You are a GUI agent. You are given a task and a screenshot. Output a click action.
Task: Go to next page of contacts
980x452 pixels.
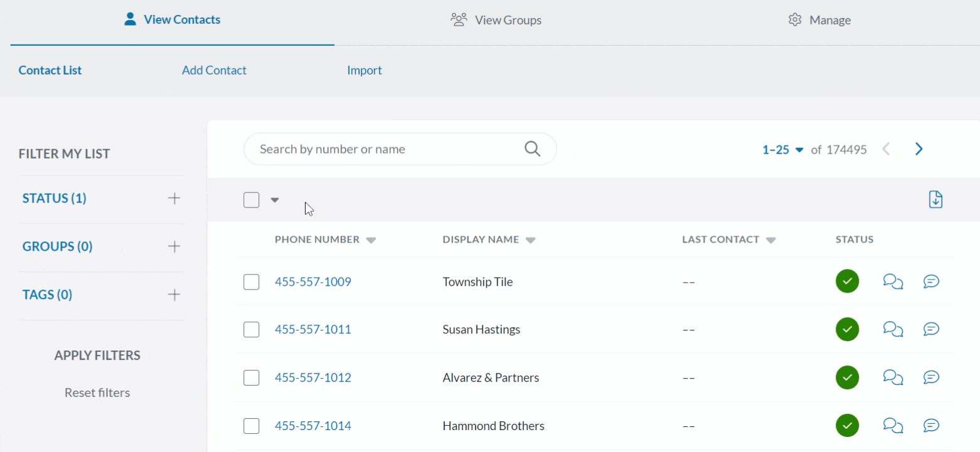[x=919, y=149]
